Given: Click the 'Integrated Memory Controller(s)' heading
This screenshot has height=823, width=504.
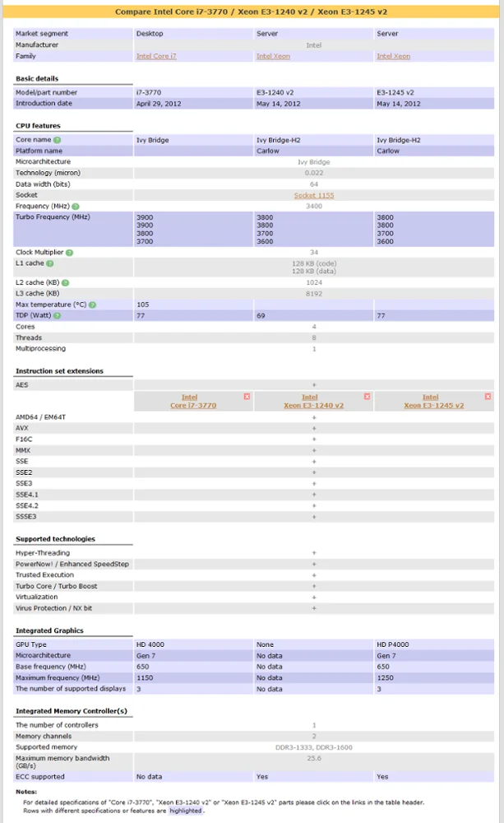Looking at the screenshot, I should pos(72,711).
